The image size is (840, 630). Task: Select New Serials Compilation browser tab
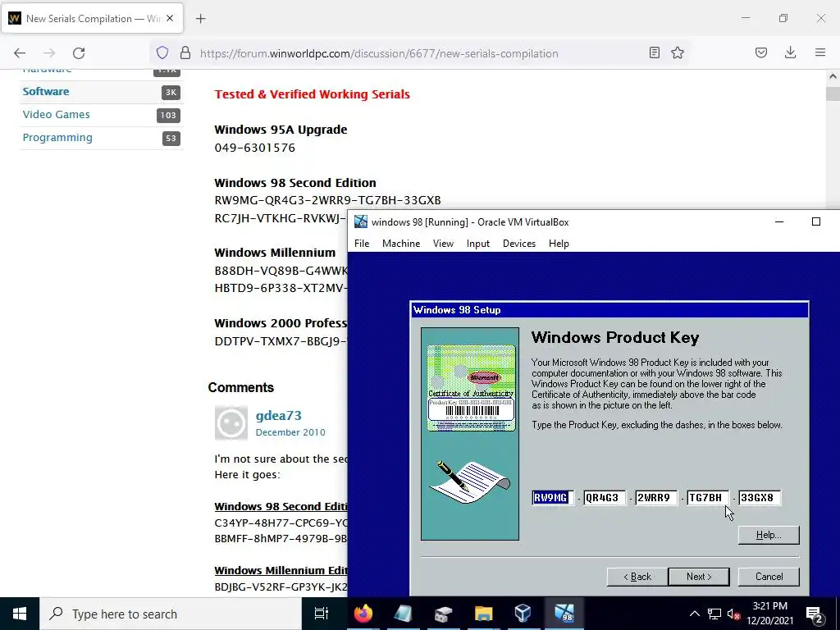92,18
